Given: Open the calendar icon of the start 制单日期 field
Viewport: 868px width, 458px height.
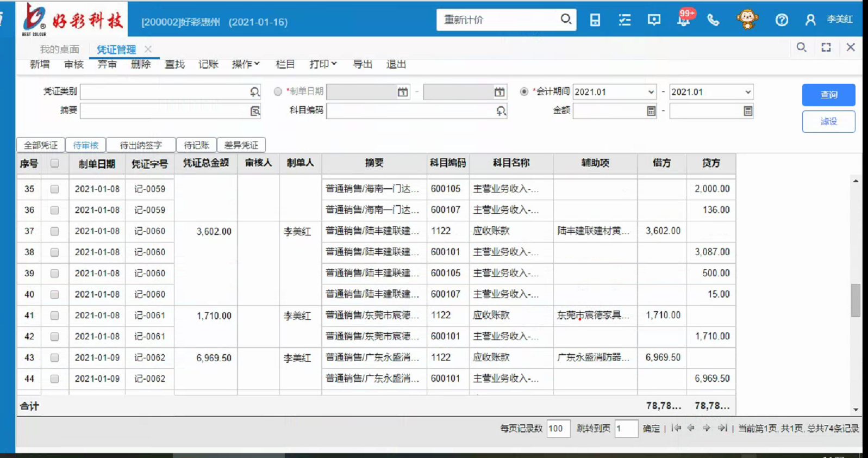Looking at the screenshot, I should (402, 92).
